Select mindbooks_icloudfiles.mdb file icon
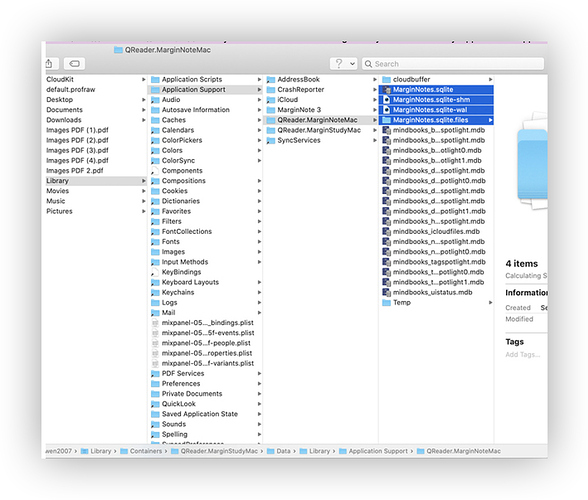 pos(387,231)
